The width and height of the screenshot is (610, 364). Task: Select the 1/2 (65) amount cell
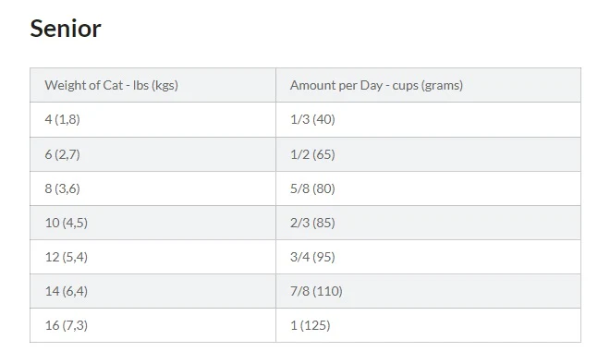click(x=428, y=154)
